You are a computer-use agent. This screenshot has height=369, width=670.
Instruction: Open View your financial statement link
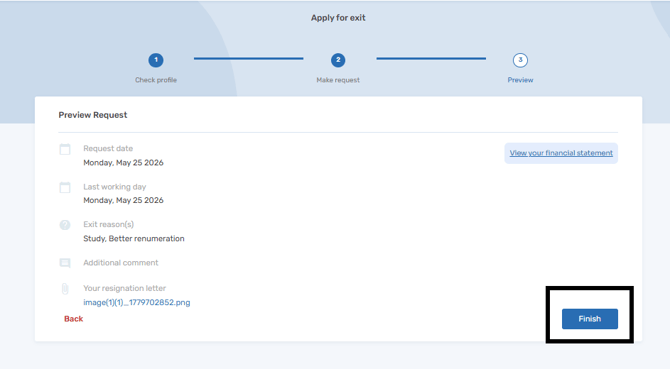pyautogui.click(x=561, y=153)
